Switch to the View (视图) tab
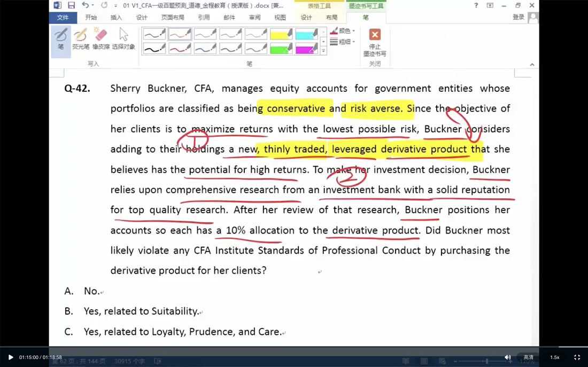Viewport: 588px width, 367px height. point(280,17)
